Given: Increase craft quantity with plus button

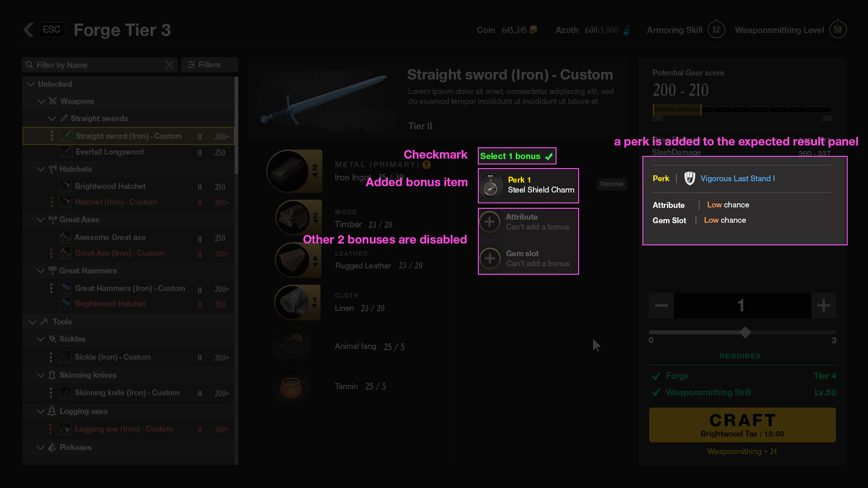Looking at the screenshot, I should pos(823,306).
